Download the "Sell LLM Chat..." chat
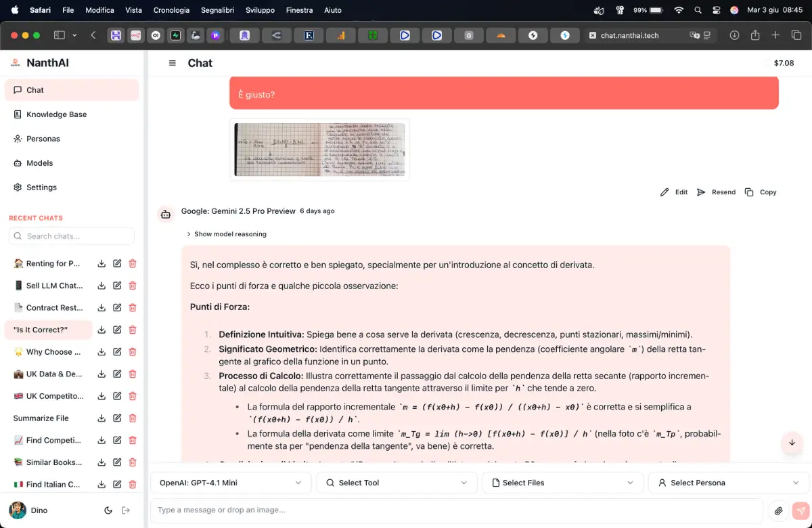 [x=101, y=286]
